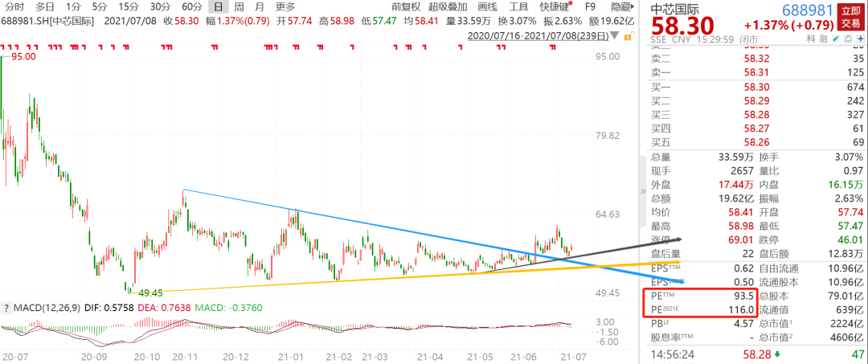Click the 跌停 limit-down price 46.01
Screen dimensions: 868x364
coord(852,239)
